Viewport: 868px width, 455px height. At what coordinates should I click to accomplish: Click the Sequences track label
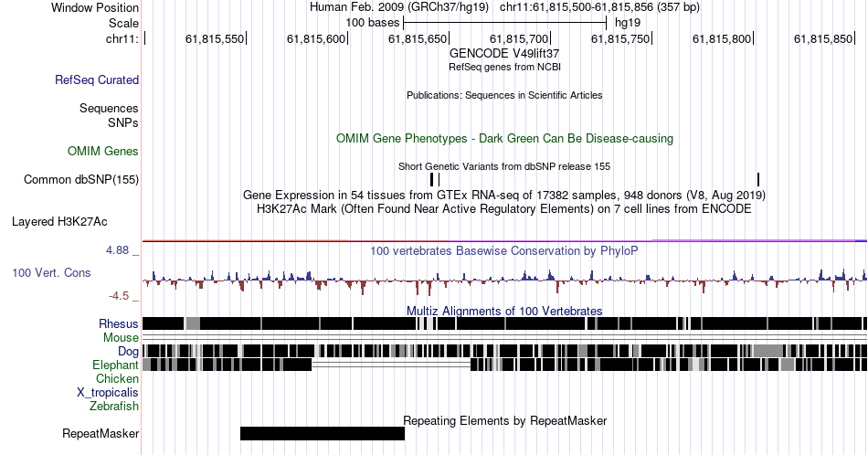point(109,108)
